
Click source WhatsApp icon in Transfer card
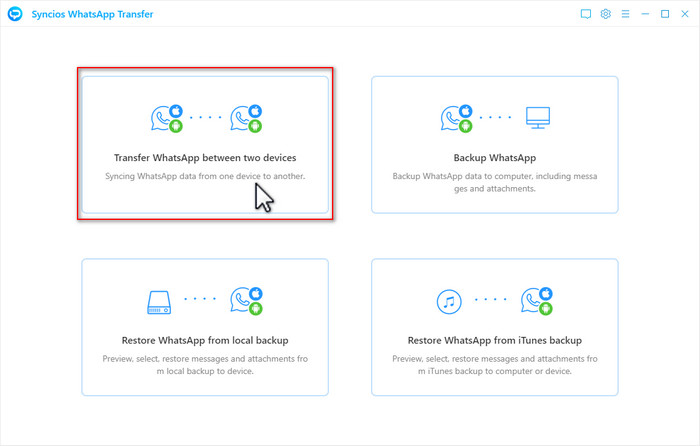167,118
